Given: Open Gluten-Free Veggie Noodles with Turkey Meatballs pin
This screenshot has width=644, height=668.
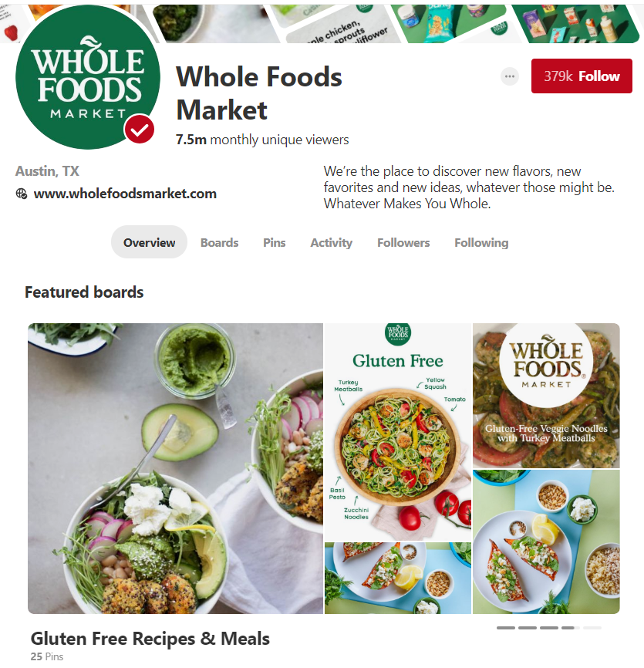Looking at the screenshot, I should (546, 396).
